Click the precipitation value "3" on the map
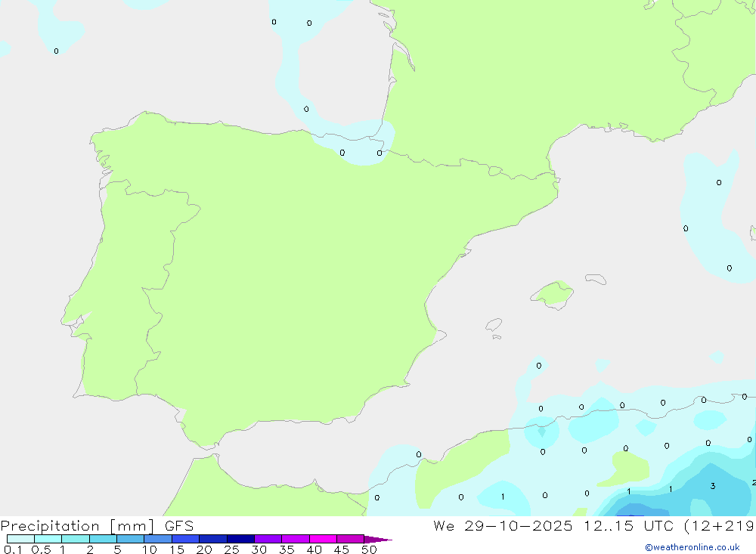 (713, 486)
